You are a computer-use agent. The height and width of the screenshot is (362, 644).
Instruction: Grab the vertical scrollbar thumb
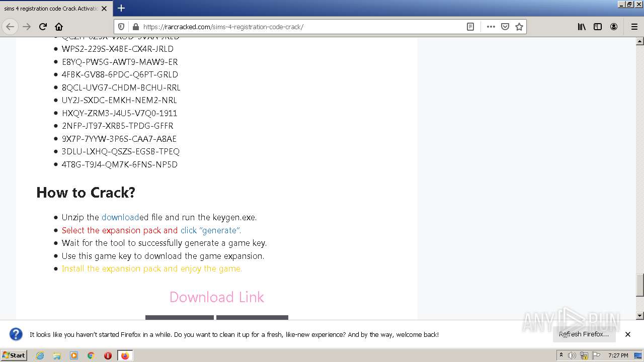pyautogui.click(x=640, y=285)
